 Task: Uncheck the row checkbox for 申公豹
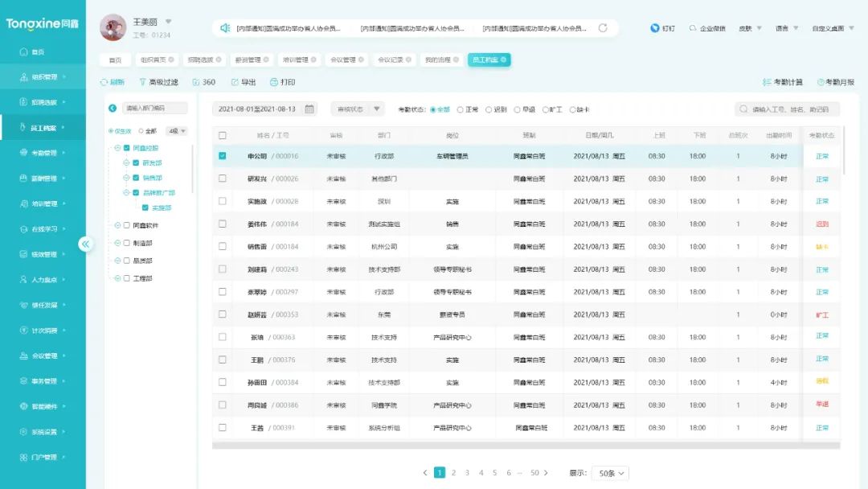point(223,155)
